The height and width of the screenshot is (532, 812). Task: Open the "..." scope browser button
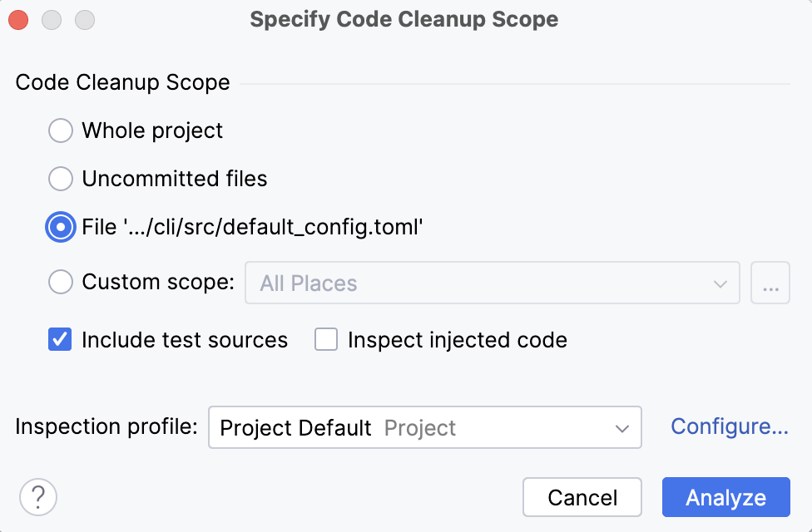pyautogui.click(x=770, y=283)
